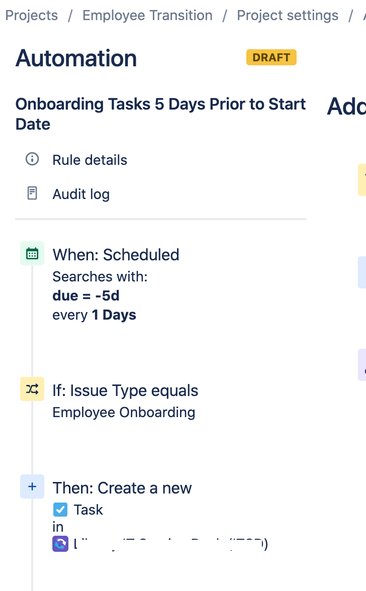Viewport: 366px width, 591px height.
Task: Click the rule title Onboarding Tasks 5 Days
Action: pos(161,114)
